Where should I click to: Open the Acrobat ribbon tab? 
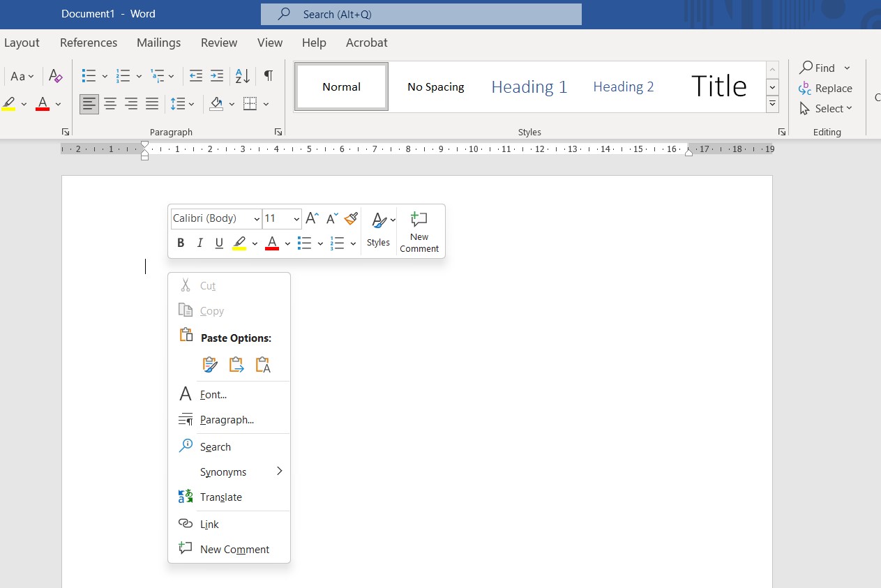pyautogui.click(x=366, y=43)
